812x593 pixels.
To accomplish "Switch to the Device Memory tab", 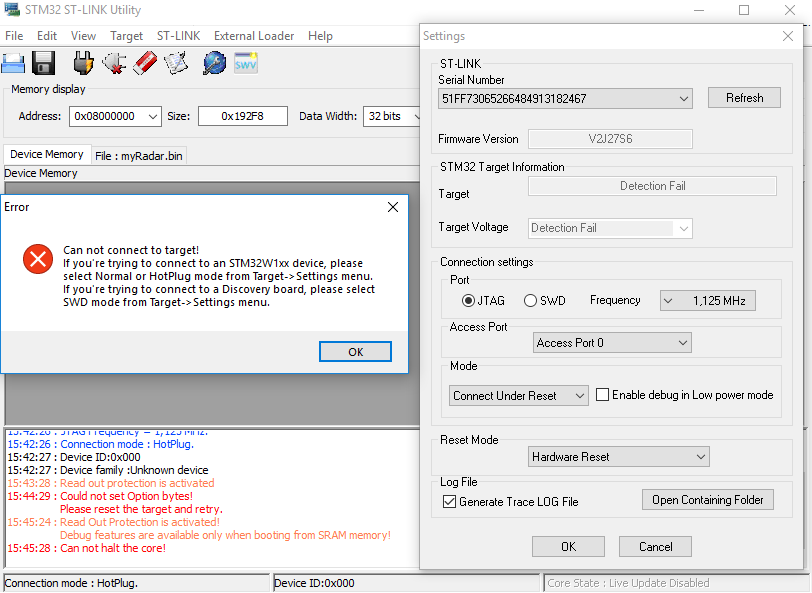I will (47, 154).
